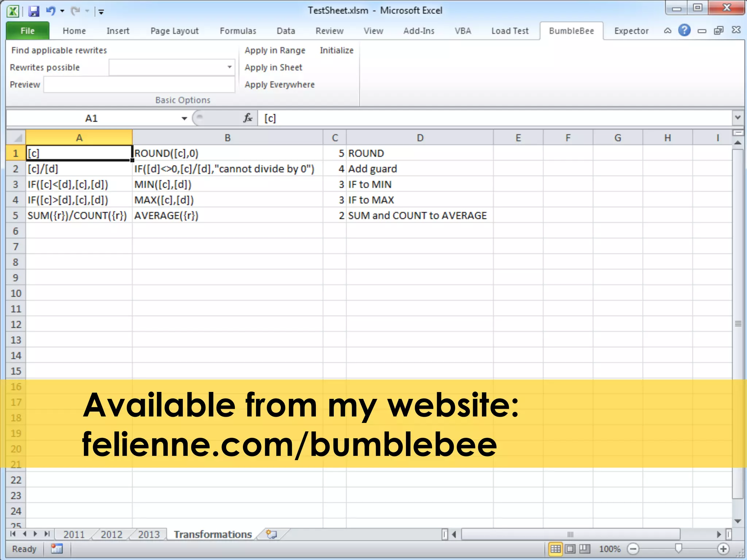Open Customize Quick Access Toolbar dropdown
This screenshot has width=747, height=560.
(x=101, y=12)
